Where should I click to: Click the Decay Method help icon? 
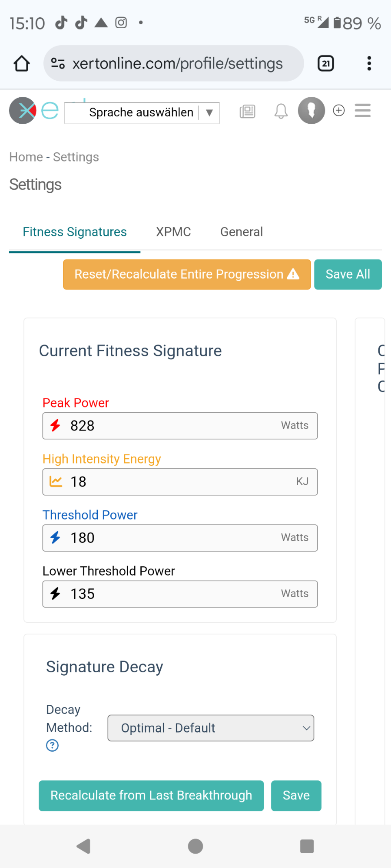(x=52, y=746)
